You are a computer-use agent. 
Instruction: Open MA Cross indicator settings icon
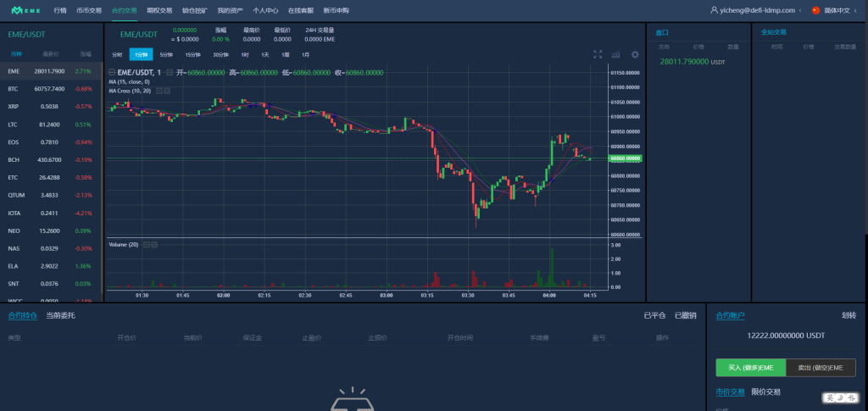[x=159, y=91]
